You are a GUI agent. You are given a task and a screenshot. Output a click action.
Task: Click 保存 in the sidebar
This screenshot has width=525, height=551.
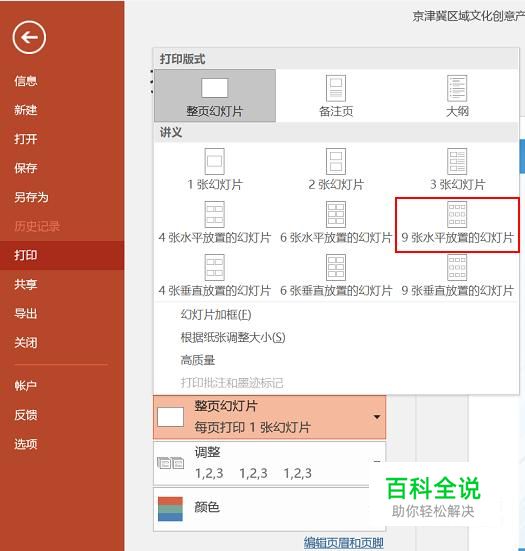62,168
